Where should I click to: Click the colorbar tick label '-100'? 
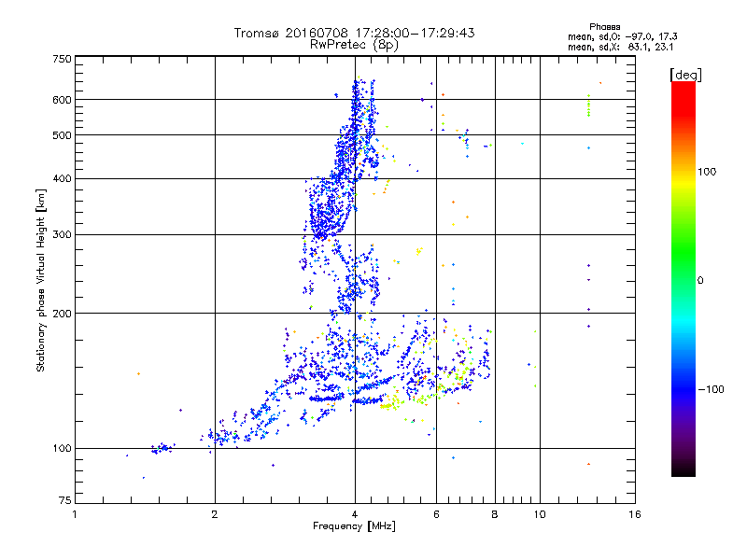pyautogui.click(x=711, y=389)
